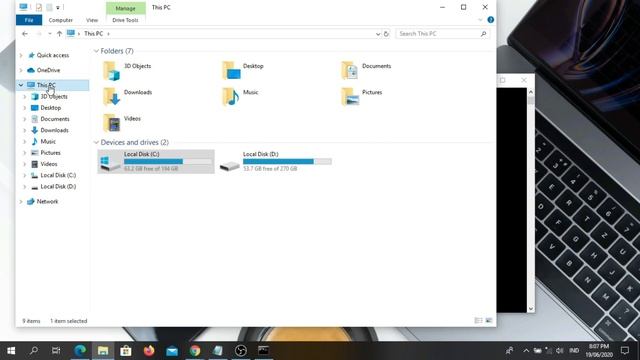Expand Quick access in the navigation pane
The height and width of the screenshot is (360, 640).
click(21, 55)
